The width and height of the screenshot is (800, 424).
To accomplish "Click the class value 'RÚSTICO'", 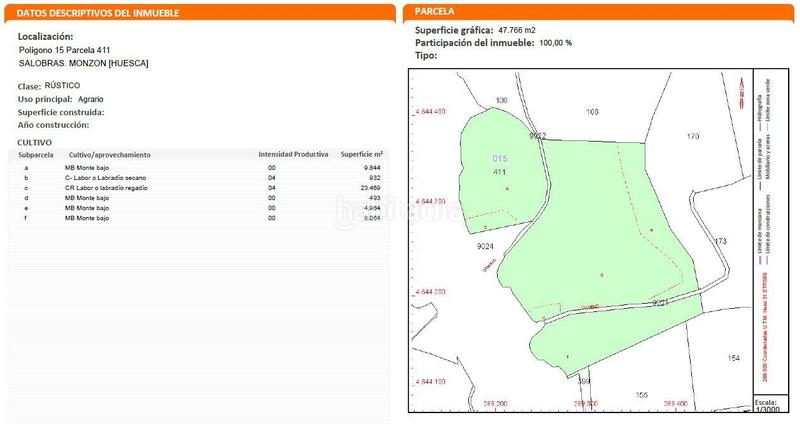I will (x=62, y=85).
